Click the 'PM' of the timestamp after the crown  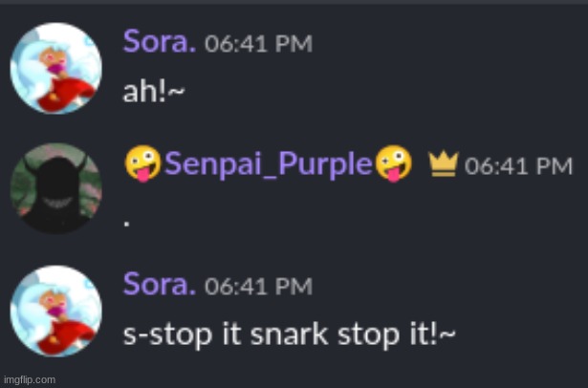click(555, 166)
